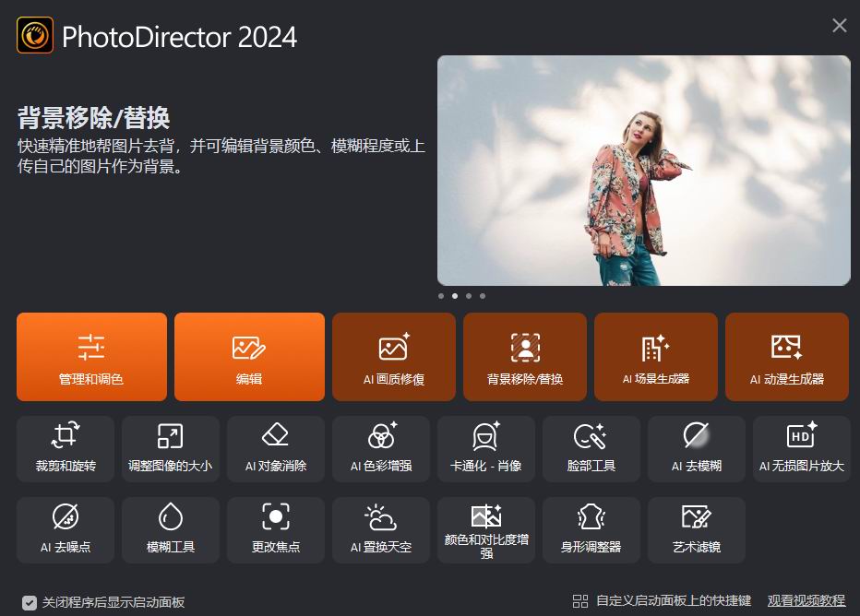Open 管理和调色 module
860x616 pixels.
91,357
